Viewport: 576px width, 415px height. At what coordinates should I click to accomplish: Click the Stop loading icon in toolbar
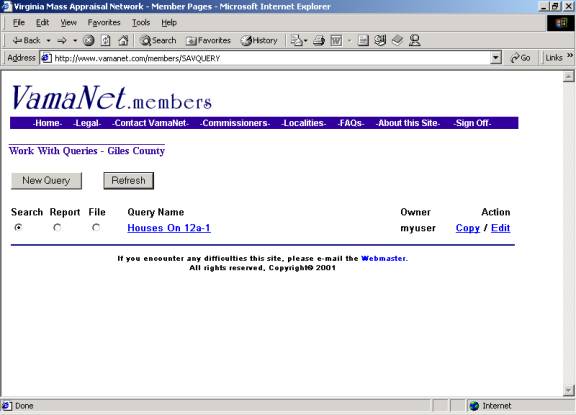pyautogui.click(x=89, y=40)
